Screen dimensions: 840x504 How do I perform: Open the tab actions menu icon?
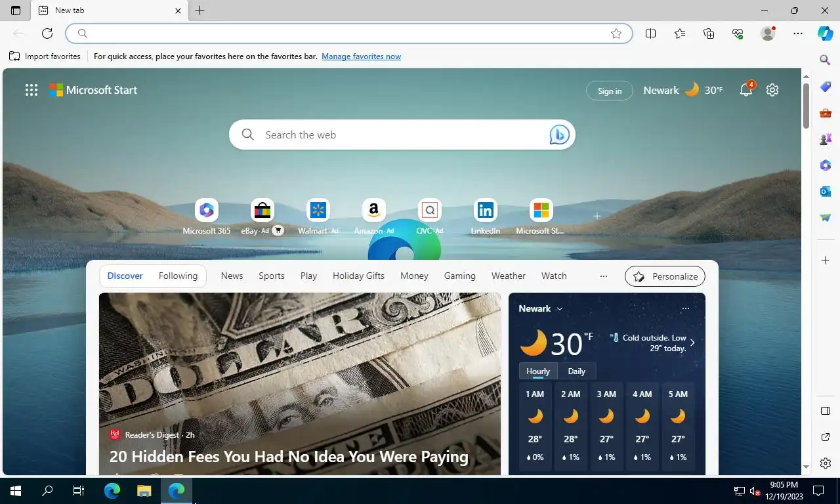point(16,10)
